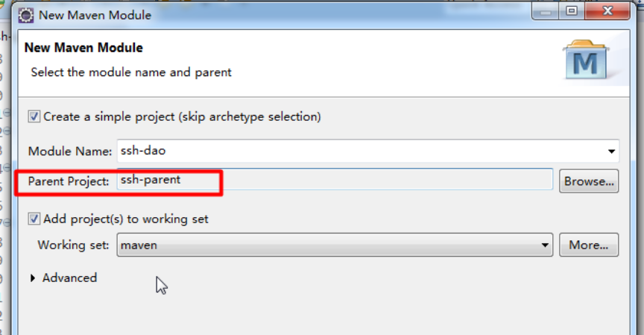Click the Parent Project field showing ssh-parent
644x335 pixels.
pos(335,180)
